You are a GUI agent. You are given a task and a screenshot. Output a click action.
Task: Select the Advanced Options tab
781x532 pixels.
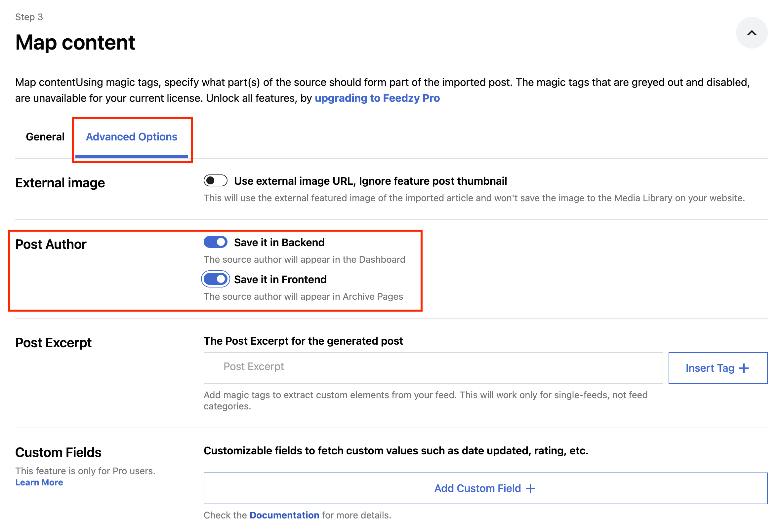(131, 137)
